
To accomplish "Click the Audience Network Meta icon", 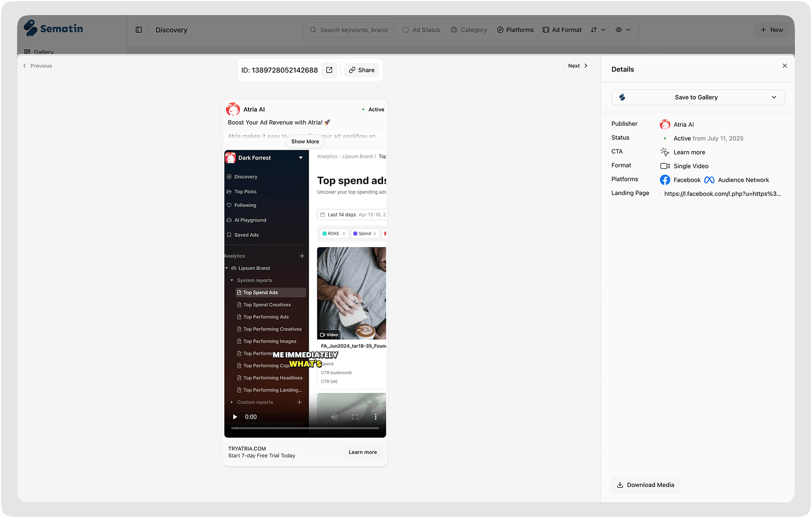I will pyautogui.click(x=709, y=180).
